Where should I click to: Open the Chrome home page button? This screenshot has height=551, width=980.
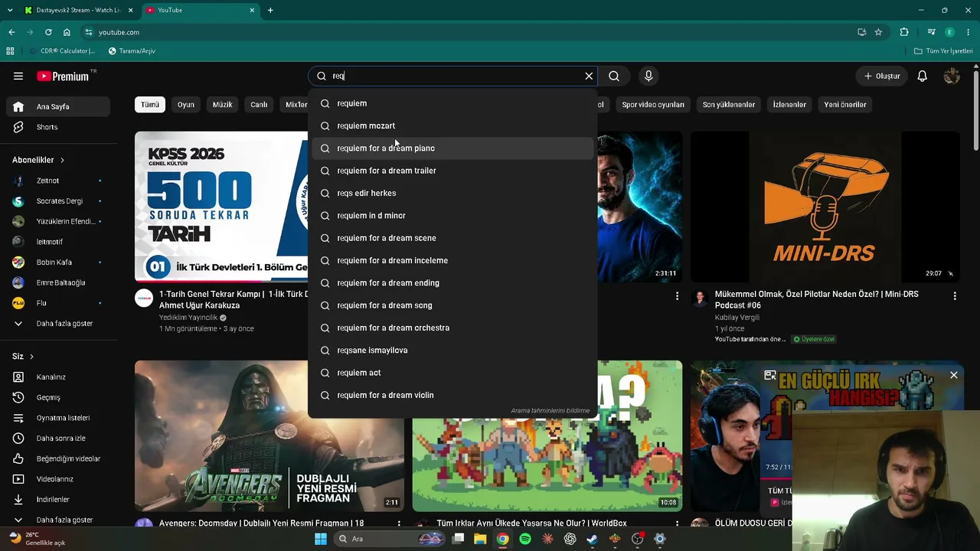tap(67, 32)
